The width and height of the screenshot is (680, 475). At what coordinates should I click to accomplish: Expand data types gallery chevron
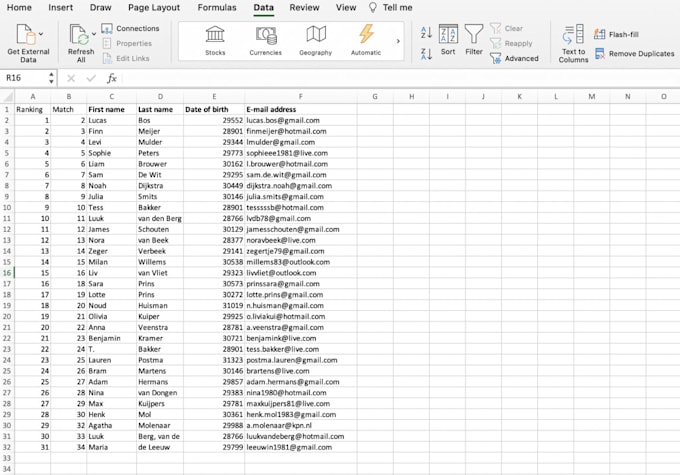[398, 41]
